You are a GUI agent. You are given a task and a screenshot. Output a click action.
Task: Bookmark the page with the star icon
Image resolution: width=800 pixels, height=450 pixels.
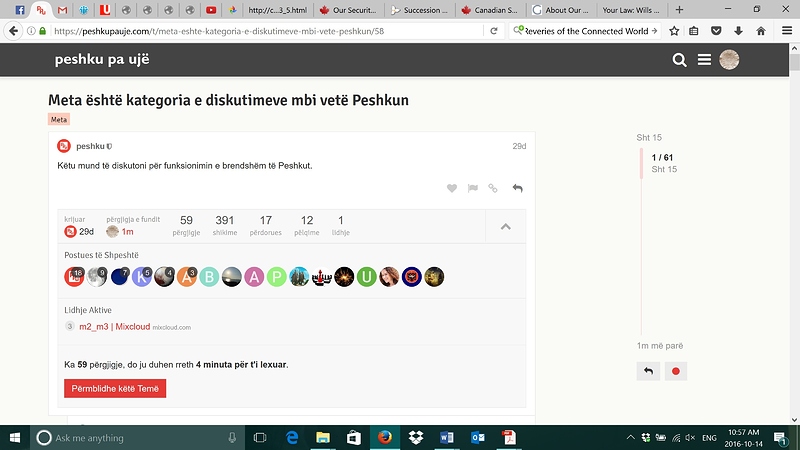coord(674,31)
